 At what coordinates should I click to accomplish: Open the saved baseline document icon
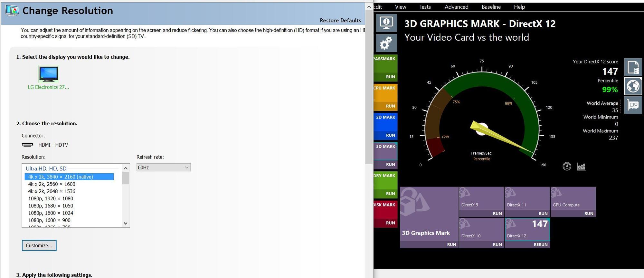pyautogui.click(x=633, y=67)
